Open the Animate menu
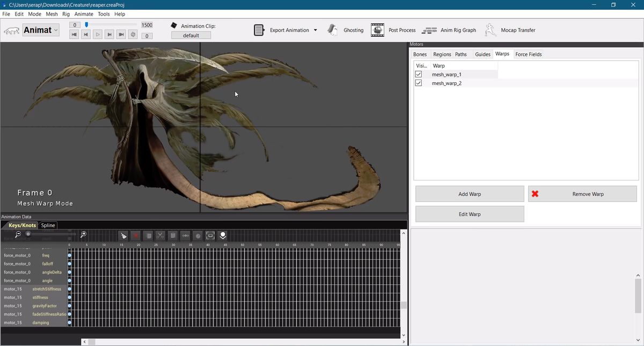The width and height of the screenshot is (644, 346). pos(83,14)
